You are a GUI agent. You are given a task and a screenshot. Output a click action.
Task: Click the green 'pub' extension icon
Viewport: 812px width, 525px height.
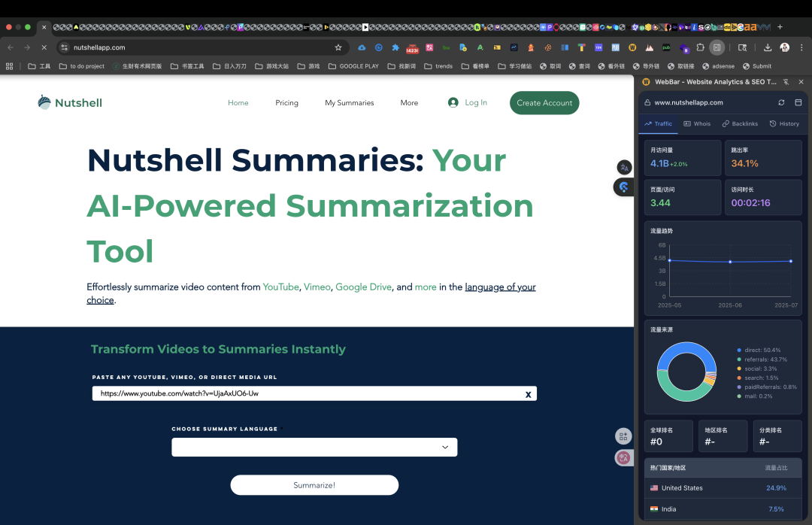coord(666,47)
